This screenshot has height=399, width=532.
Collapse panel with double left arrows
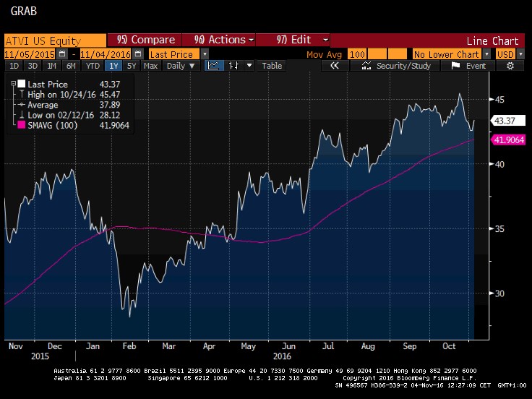coord(335,66)
